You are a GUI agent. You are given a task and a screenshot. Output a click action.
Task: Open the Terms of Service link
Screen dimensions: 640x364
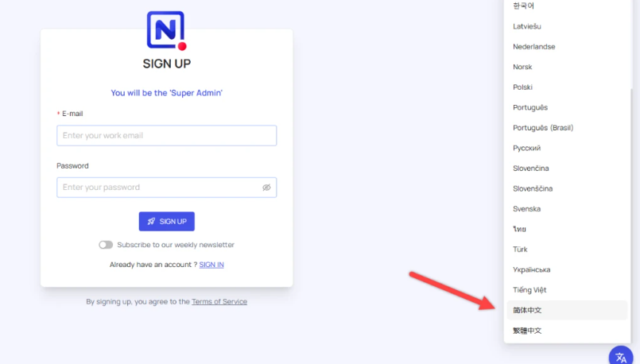(x=219, y=301)
